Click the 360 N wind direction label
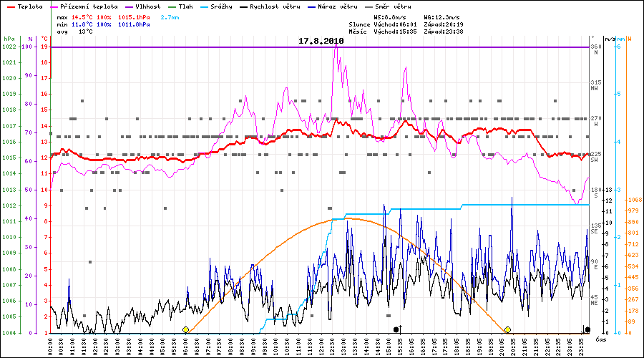Viewport: 644px width, 358px height. coord(596,49)
